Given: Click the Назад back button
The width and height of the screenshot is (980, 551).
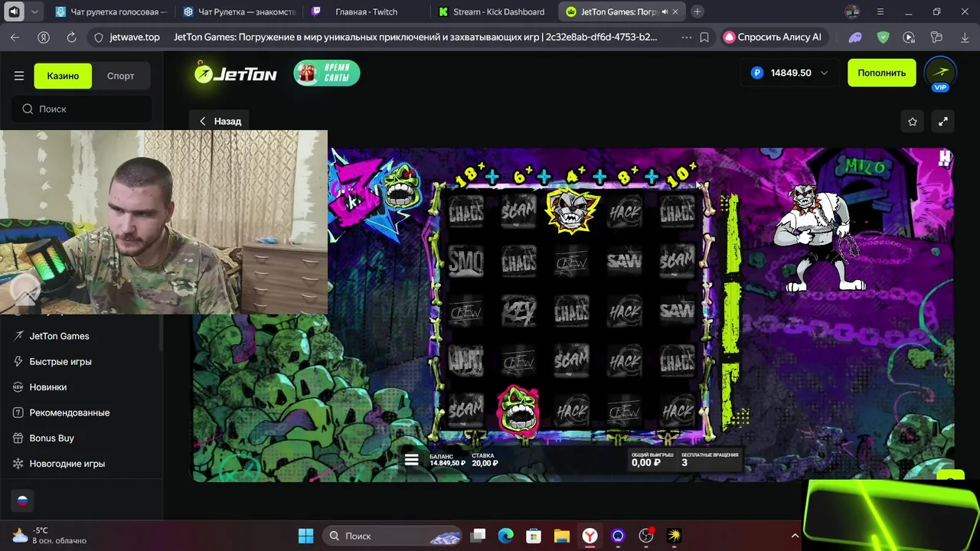Looking at the screenshot, I should (220, 121).
